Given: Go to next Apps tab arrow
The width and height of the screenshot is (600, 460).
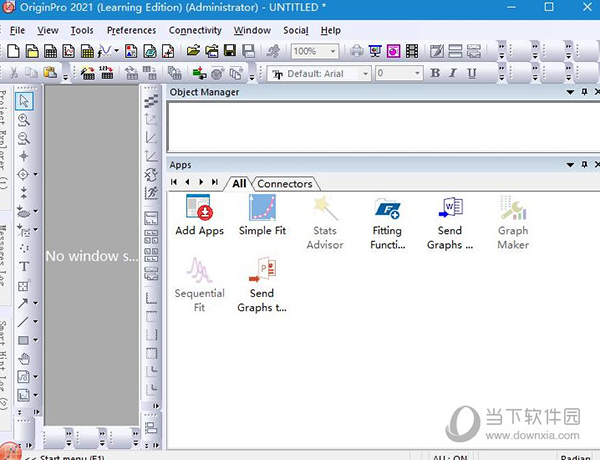Looking at the screenshot, I should (x=201, y=182).
